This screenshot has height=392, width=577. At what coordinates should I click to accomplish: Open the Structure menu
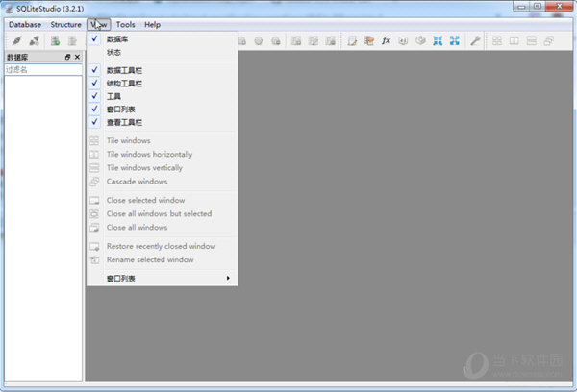(x=65, y=25)
